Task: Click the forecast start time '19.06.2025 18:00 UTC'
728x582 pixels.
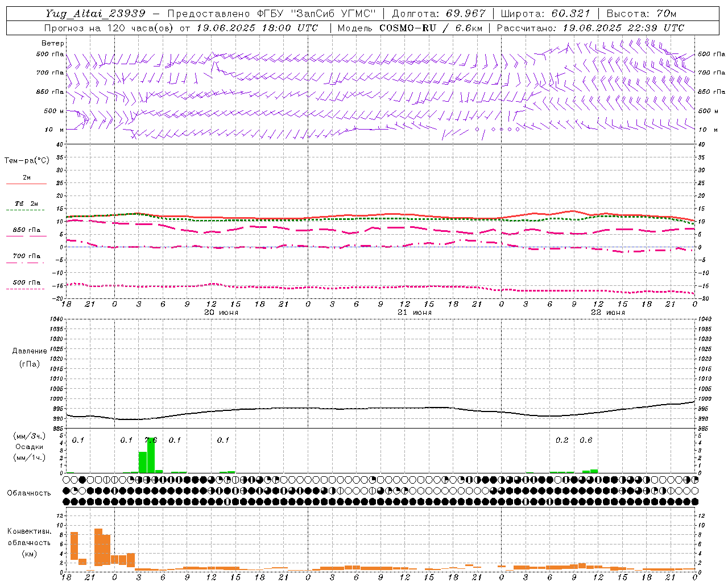Action: 257,28
